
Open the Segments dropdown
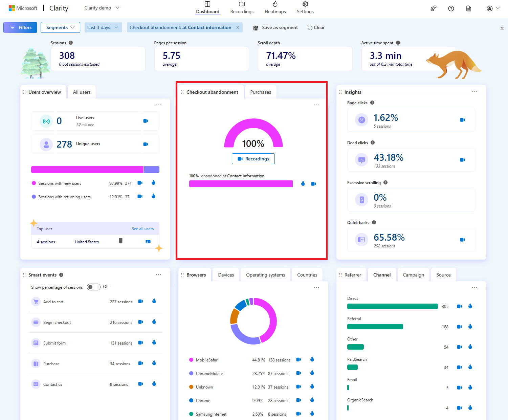pyautogui.click(x=60, y=27)
